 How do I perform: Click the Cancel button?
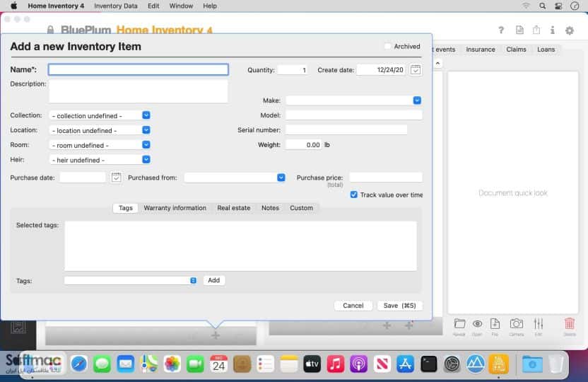click(x=353, y=306)
